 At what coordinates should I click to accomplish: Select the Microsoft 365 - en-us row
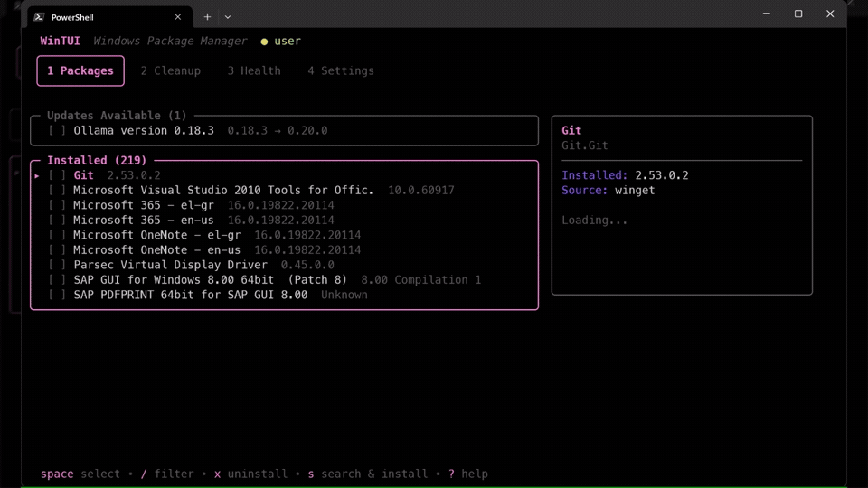[284, 221]
